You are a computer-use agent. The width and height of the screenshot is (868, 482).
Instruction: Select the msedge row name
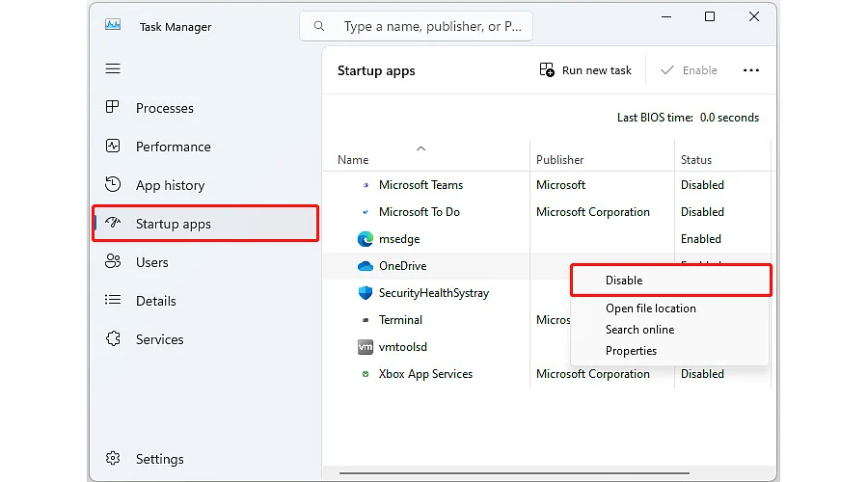399,239
